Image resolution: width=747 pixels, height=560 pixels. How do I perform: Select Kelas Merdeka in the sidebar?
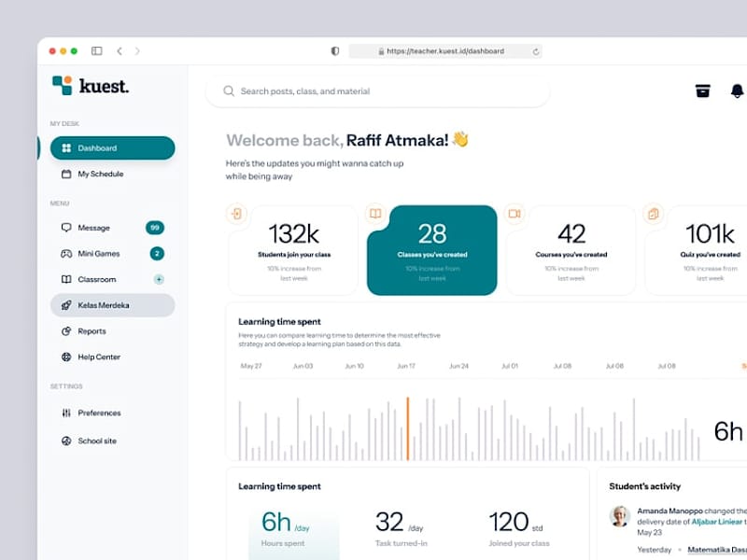coord(112,305)
